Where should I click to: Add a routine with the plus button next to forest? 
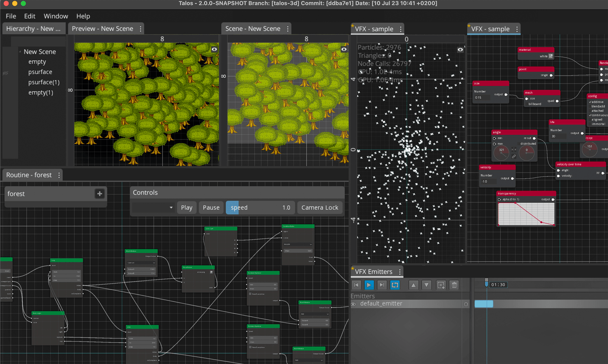(100, 194)
